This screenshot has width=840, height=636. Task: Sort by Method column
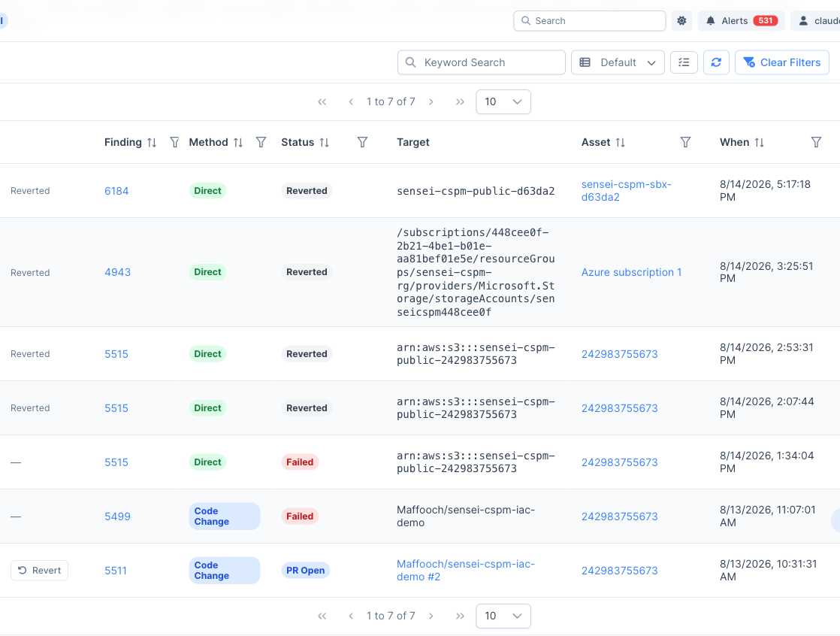(238, 143)
